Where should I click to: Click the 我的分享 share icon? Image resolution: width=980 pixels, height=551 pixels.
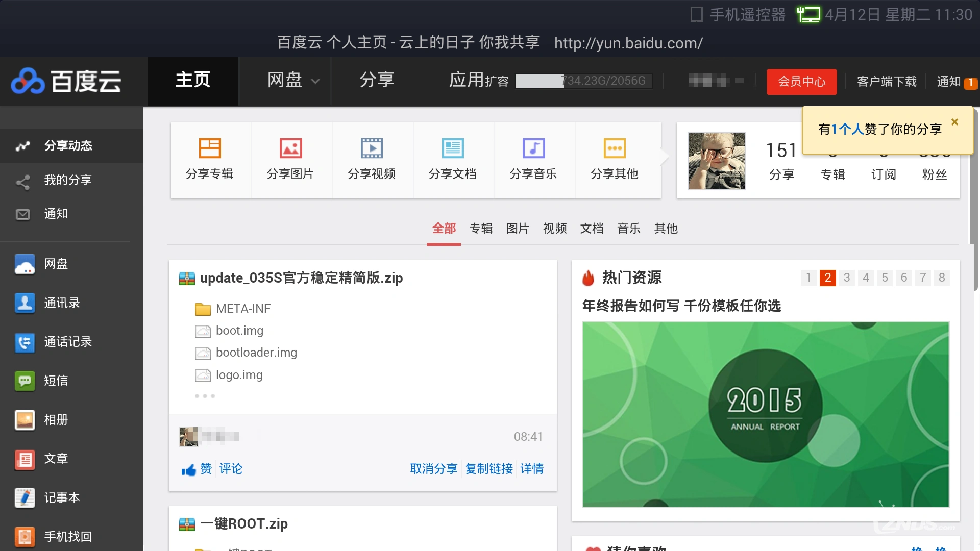pos(23,182)
